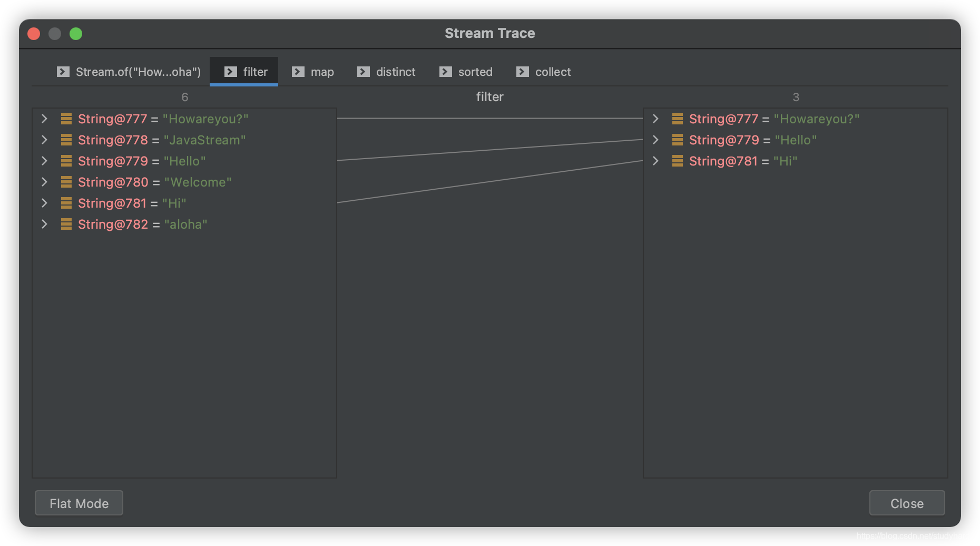Select the "Welcome" string value
980x546 pixels.
coord(198,182)
